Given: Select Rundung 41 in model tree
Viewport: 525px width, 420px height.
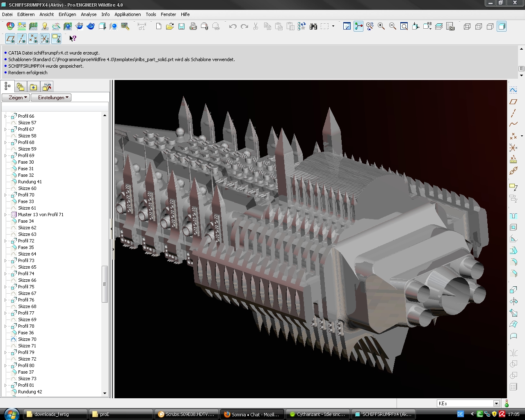Looking at the screenshot, I should click(30, 182).
